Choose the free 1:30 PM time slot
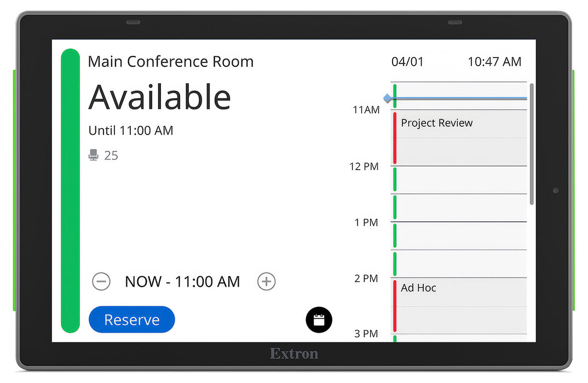Viewport: 588px width, 383px height. point(459,264)
